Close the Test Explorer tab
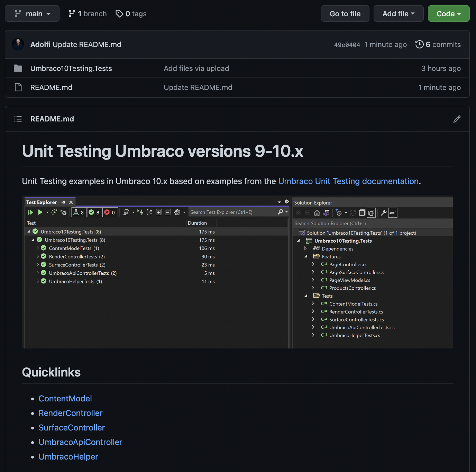The height and width of the screenshot is (472, 476). coord(71,202)
